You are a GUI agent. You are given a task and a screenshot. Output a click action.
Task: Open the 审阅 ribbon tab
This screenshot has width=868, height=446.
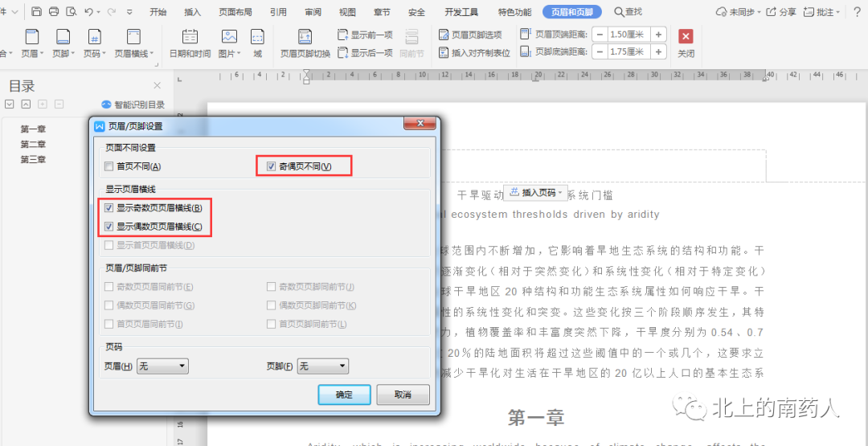point(313,12)
